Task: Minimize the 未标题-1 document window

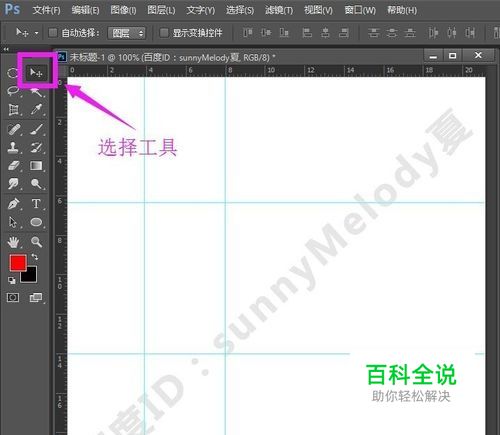Action: 433,56
